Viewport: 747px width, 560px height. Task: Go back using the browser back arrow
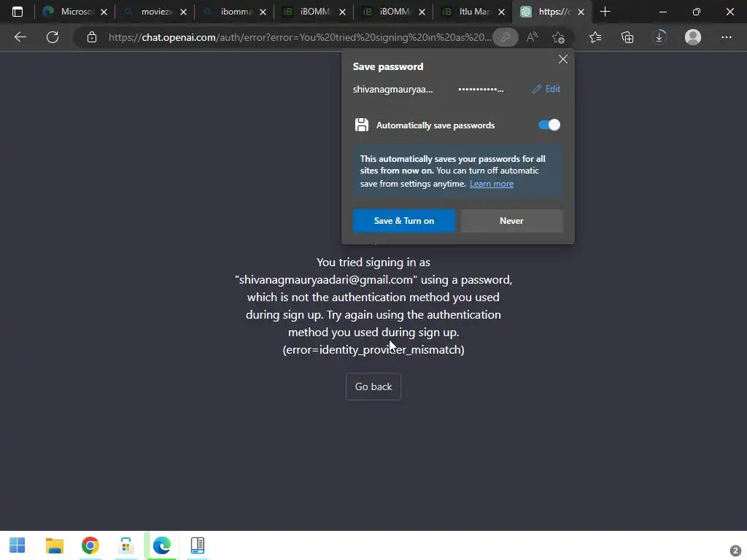tap(20, 37)
